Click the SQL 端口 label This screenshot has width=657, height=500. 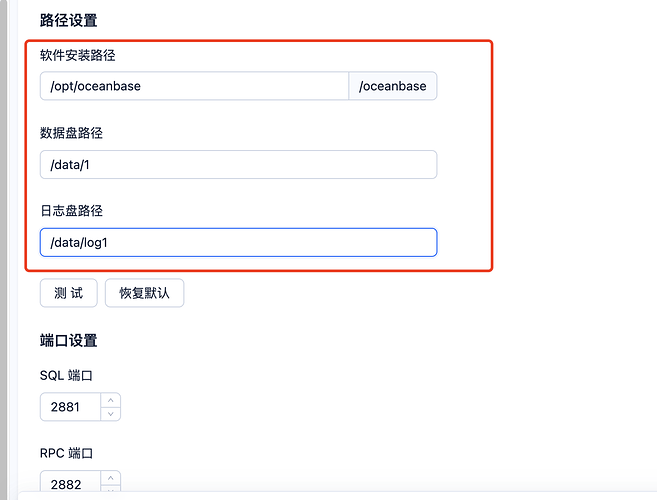pyautogui.click(x=66, y=375)
